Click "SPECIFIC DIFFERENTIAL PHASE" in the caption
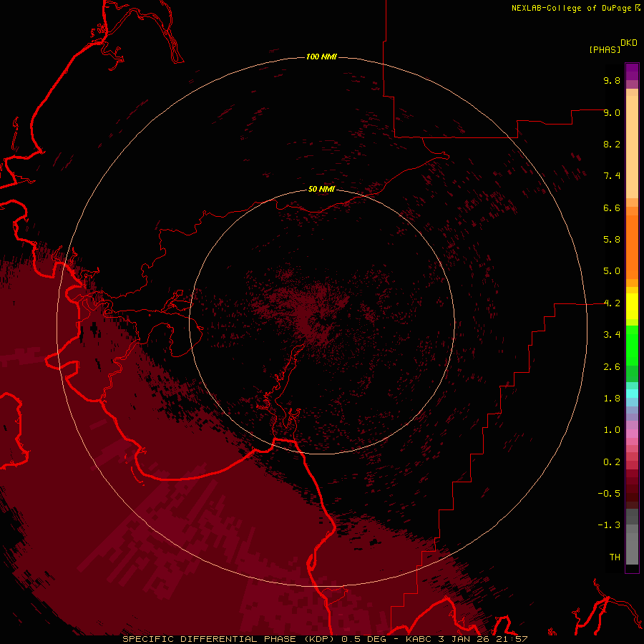The height and width of the screenshot is (644, 644). click(209, 639)
